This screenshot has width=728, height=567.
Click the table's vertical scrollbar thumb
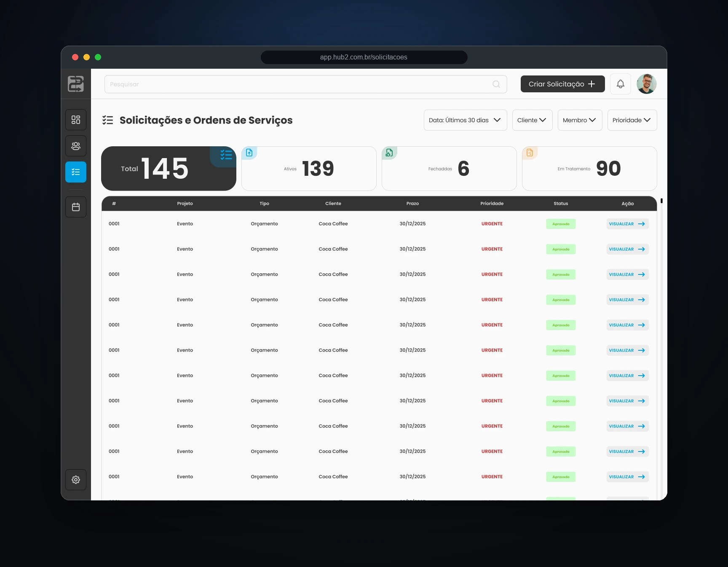[661, 201]
